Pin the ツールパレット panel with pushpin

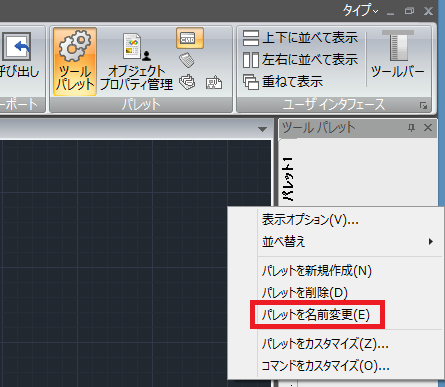[412, 128]
